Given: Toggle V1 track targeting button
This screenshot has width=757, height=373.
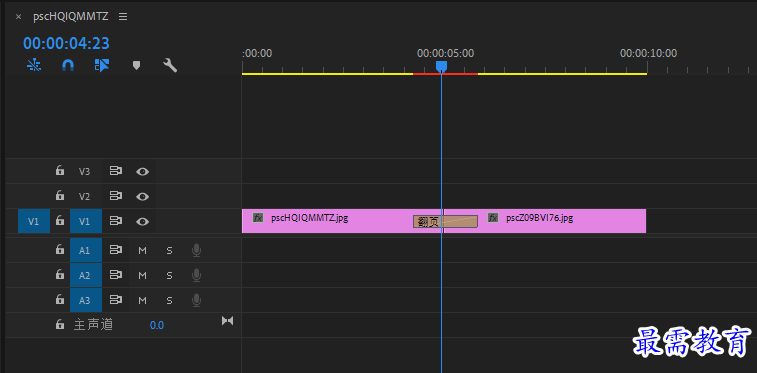Looking at the screenshot, I should tap(85, 221).
